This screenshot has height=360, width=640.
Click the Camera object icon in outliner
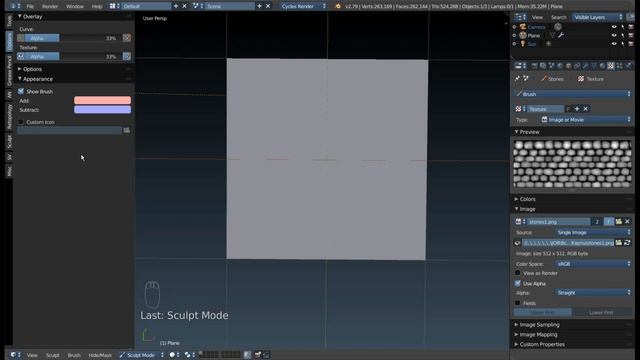(x=523, y=27)
